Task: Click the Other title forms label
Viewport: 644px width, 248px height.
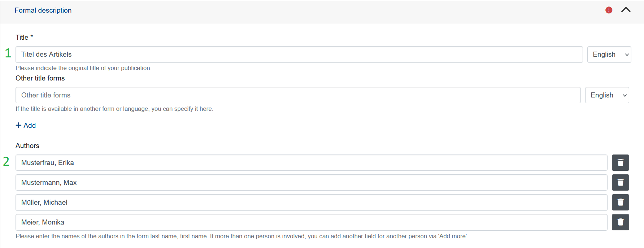Action: click(x=40, y=78)
